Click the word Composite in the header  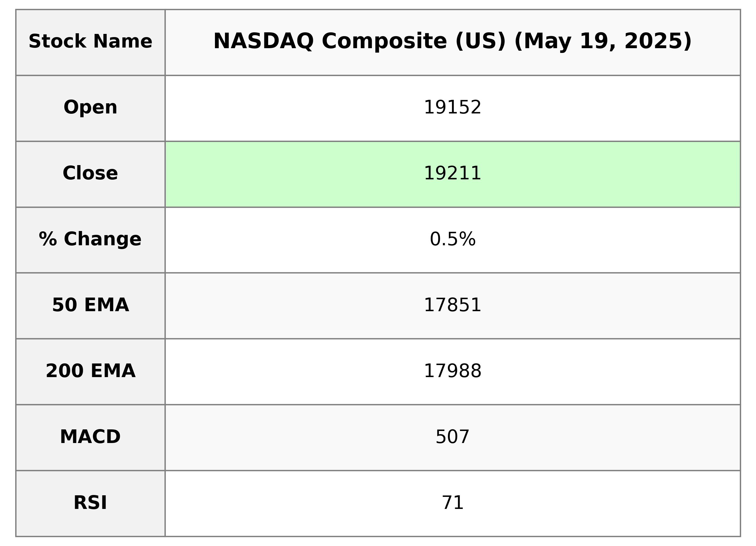384,42
